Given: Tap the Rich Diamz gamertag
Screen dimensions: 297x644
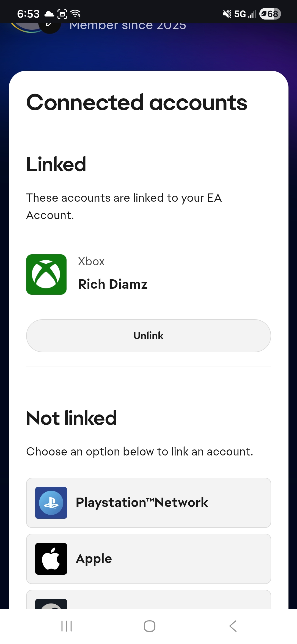Looking at the screenshot, I should (x=113, y=284).
